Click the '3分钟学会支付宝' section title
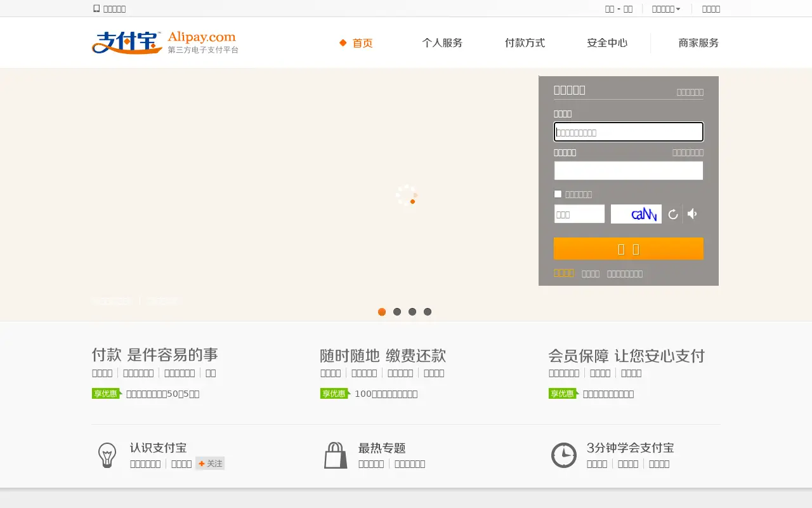812x508 pixels. (x=631, y=448)
